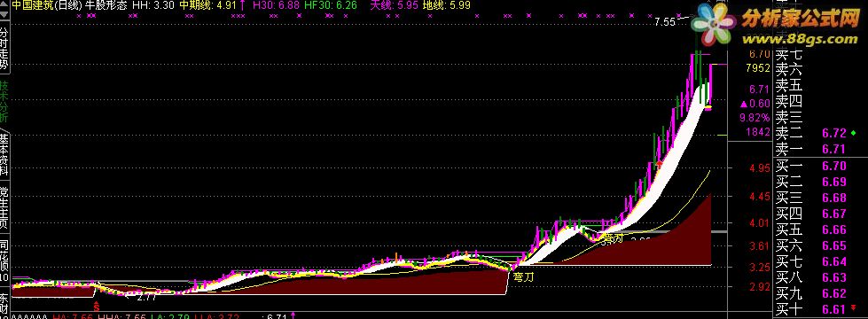
Task: Click the 中国建筑(日线) stock title
Action: coord(46,5)
